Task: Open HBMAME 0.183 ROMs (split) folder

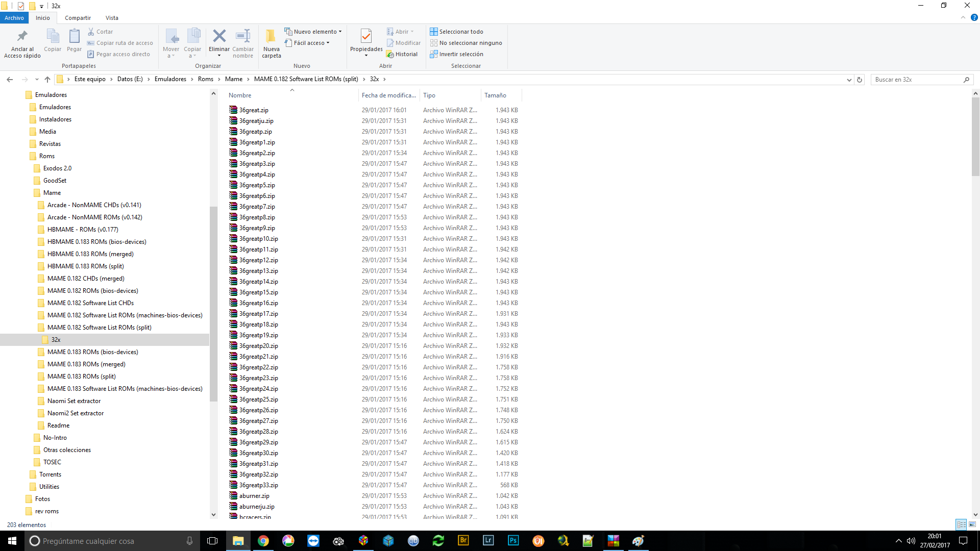Action: pos(86,266)
